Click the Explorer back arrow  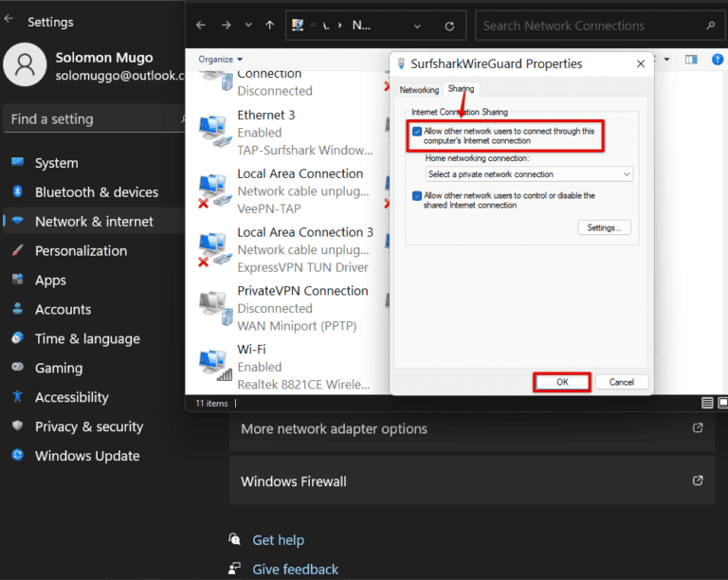click(200, 26)
